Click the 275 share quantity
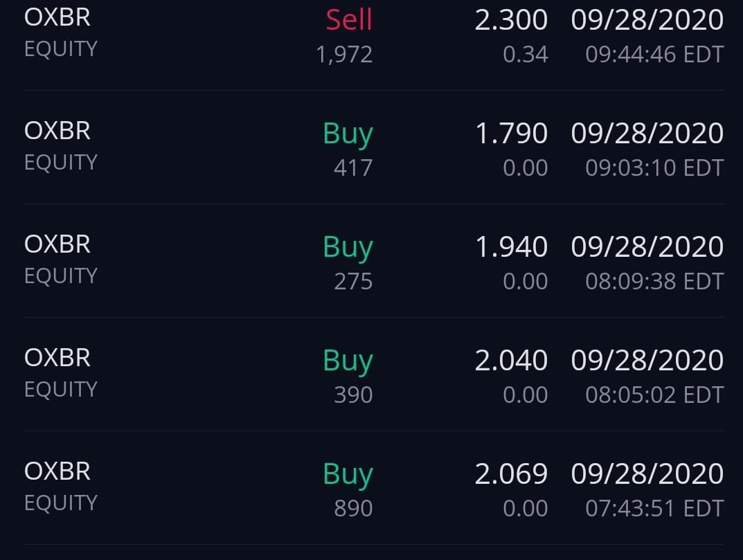The width and height of the screenshot is (743, 560). (353, 281)
